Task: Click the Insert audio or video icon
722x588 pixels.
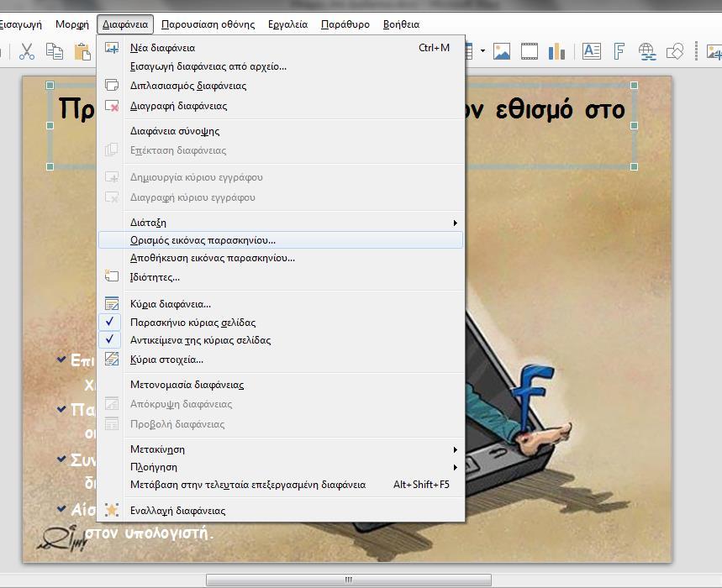Action: coord(529,51)
